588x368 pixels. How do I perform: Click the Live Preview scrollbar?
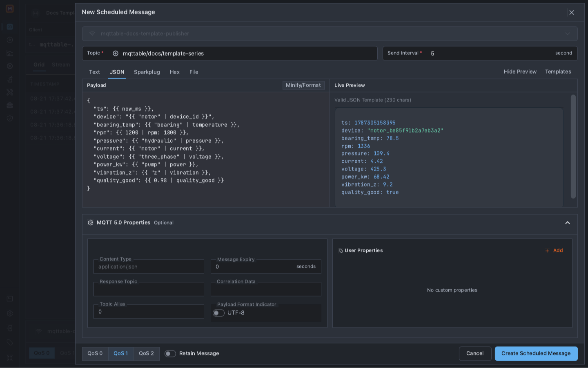coord(573,146)
